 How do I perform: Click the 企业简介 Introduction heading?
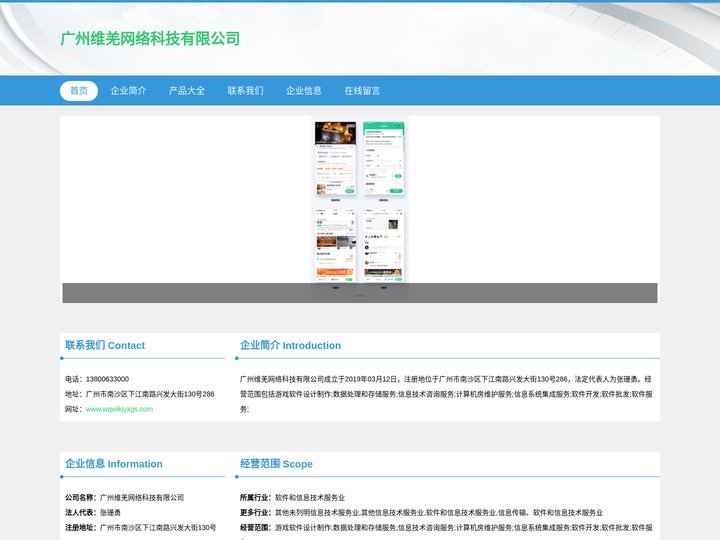(x=290, y=345)
